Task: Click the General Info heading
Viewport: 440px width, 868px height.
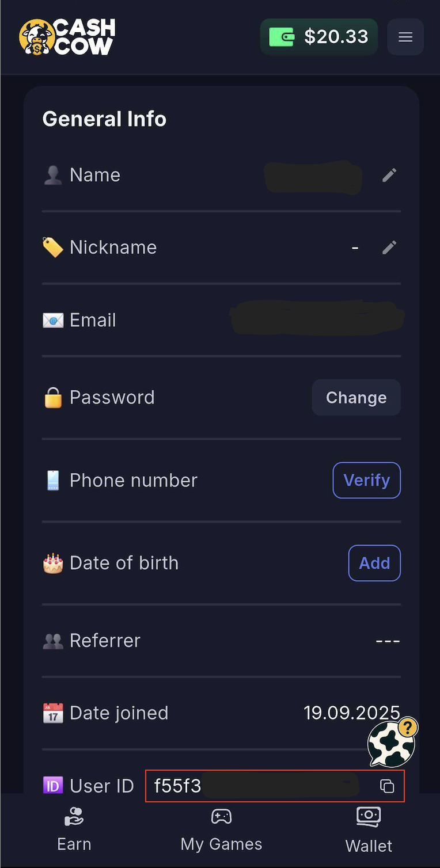Action: click(104, 119)
